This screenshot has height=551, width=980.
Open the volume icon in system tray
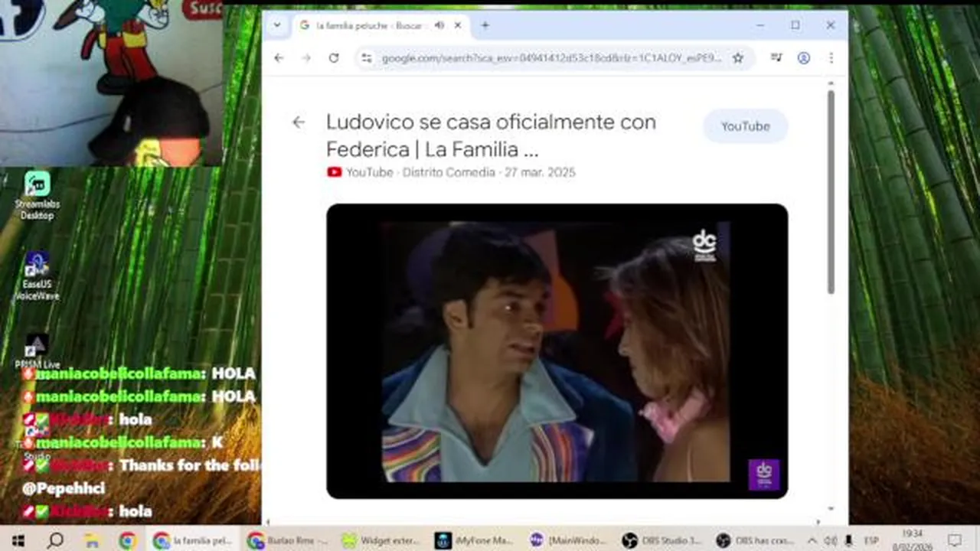point(831,540)
